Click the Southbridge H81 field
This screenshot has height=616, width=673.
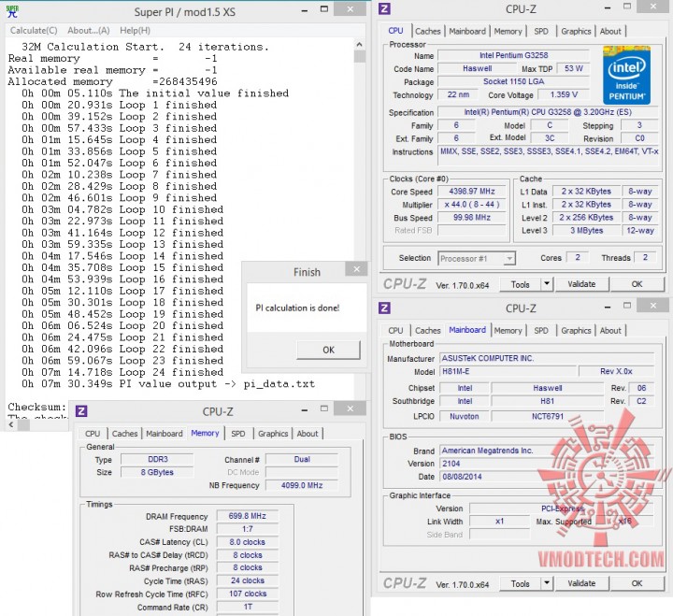click(547, 401)
